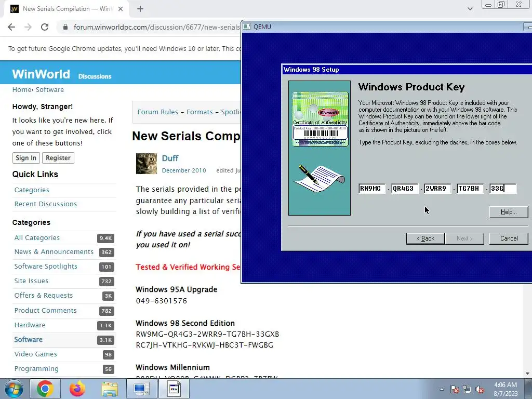The image size is (532, 399).
Task: Click serial RC7JH-VTKHG-RVKWJ-HBC3T-FWGBG text
Action: (x=205, y=345)
